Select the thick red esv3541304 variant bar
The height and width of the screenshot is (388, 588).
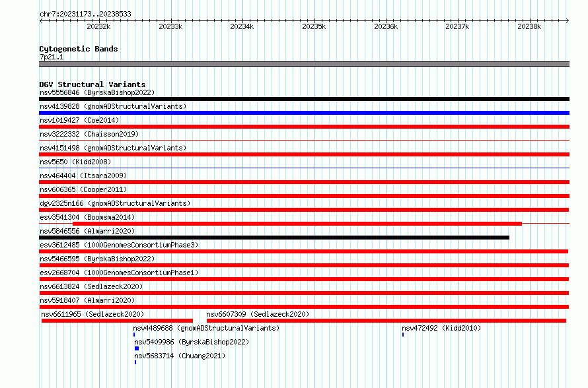click(297, 224)
